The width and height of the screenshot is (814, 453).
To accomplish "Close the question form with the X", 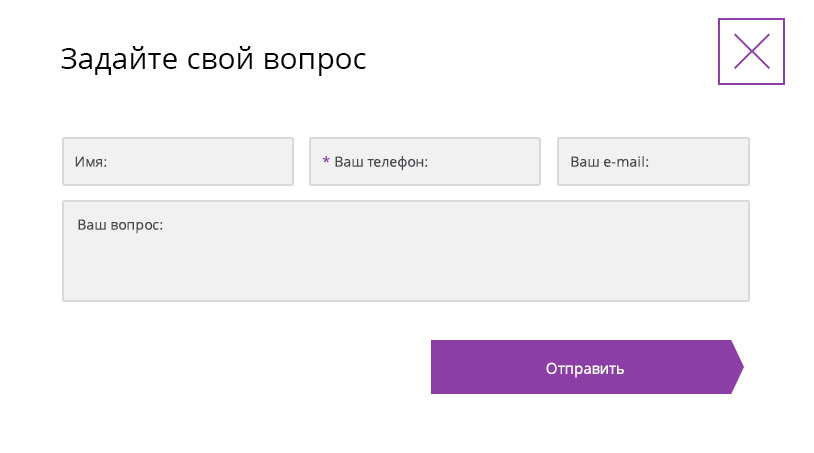I will 751,51.
